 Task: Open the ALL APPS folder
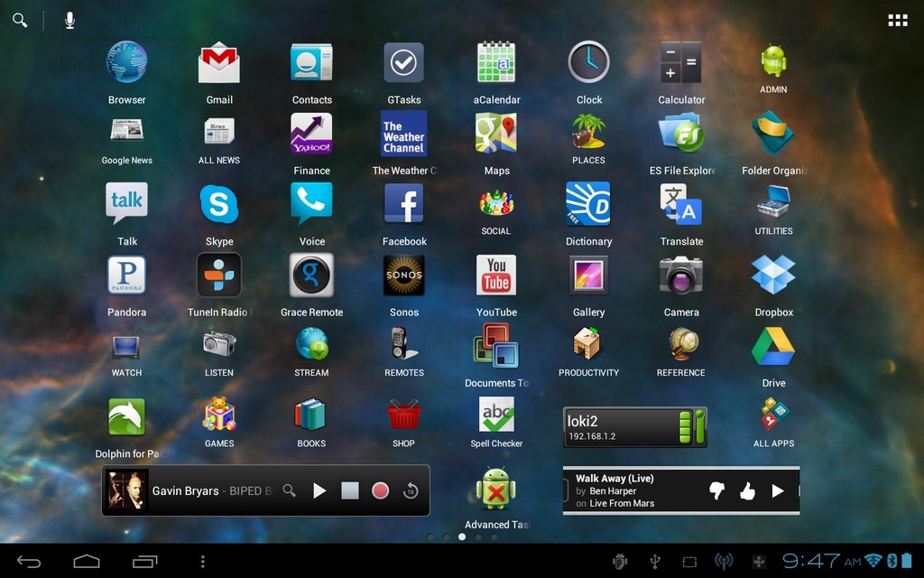(x=773, y=414)
